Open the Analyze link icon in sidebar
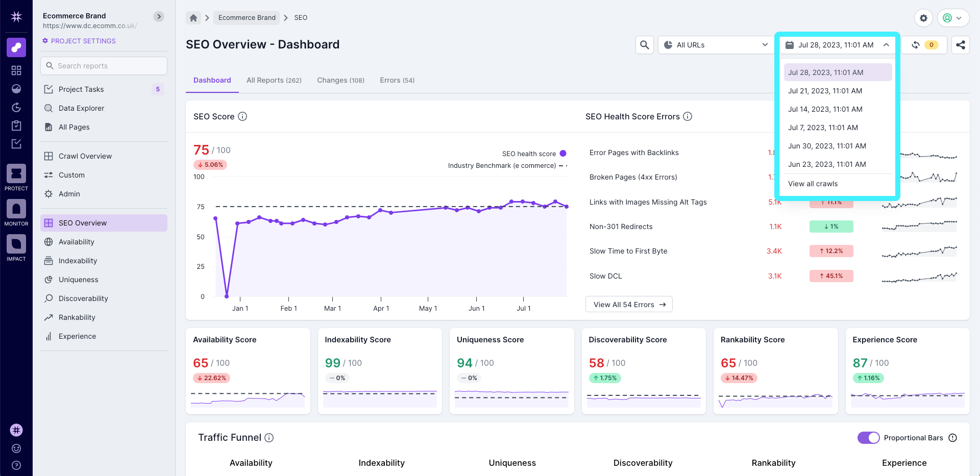Image resolution: width=980 pixels, height=476 pixels. 16,47
